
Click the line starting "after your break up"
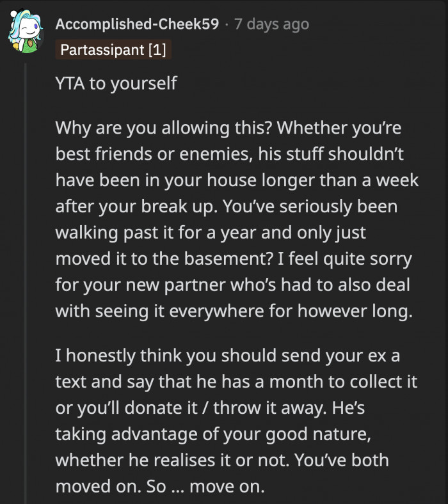pyautogui.click(x=226, y=208)
